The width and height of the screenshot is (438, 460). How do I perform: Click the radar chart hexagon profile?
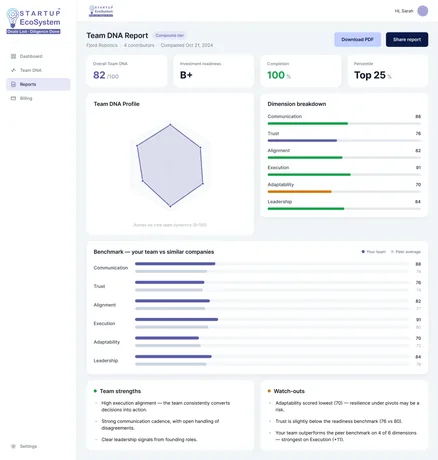tap(170, 165)
